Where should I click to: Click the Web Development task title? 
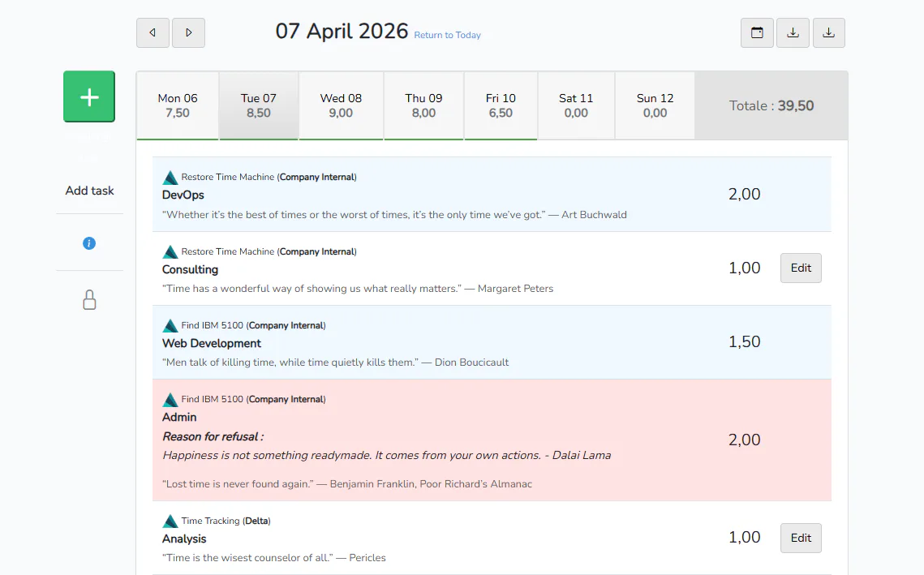pyautogui.click(x=212, y=344)
